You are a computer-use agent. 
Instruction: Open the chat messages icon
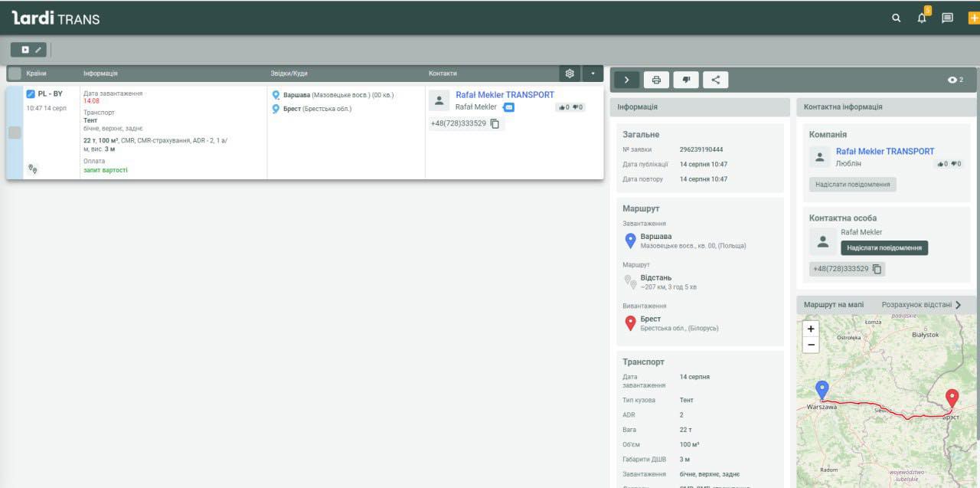pos(947,18)
